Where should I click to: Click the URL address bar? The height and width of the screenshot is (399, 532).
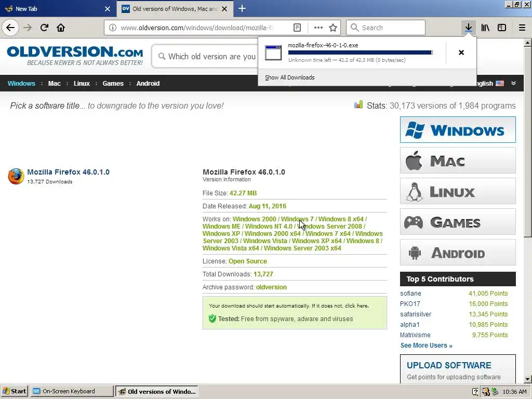point(197,28)
